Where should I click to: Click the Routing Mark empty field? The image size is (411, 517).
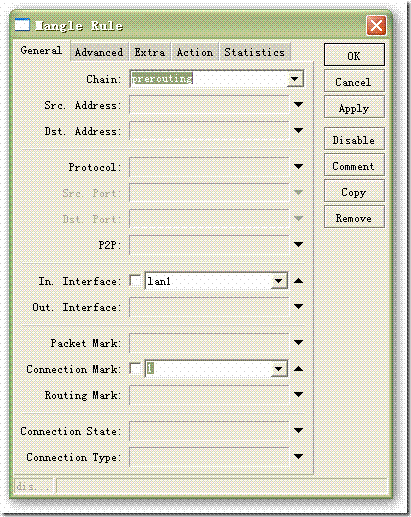(209, 395)
